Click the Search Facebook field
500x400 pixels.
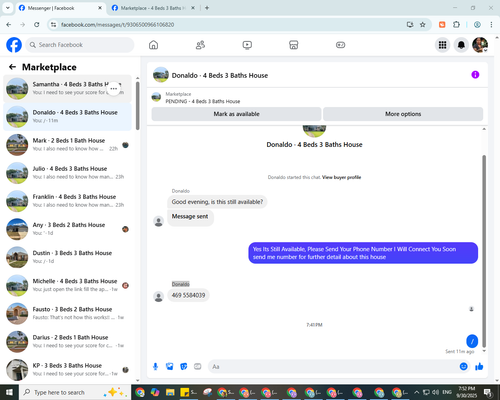click(x=80, y=45)
